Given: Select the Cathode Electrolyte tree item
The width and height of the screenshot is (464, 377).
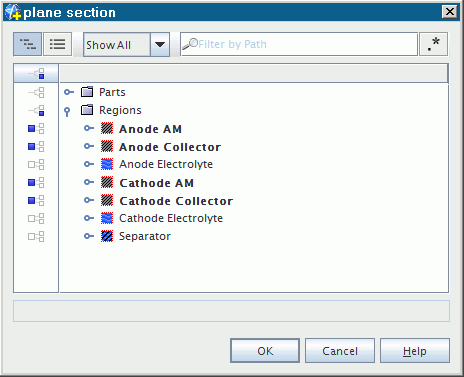Looking at the screenshot, I should point(171,218).
